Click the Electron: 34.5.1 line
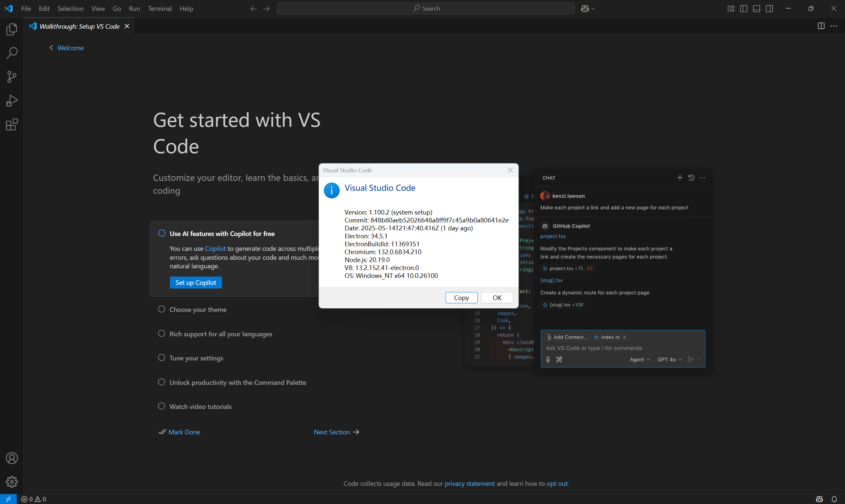This screenshot has height=504, width=845. click(x=366, y=236)
